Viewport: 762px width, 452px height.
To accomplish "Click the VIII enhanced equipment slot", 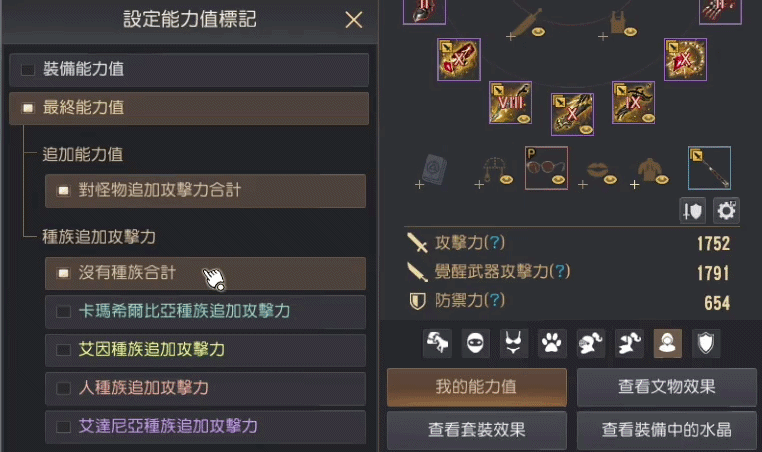I will (510, 103).
